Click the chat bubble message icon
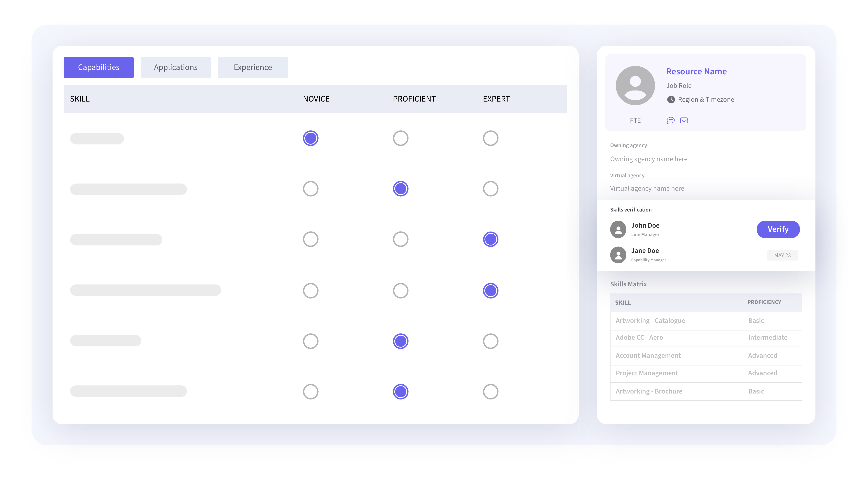Viewport: 868px width, 484px height. 671,120
